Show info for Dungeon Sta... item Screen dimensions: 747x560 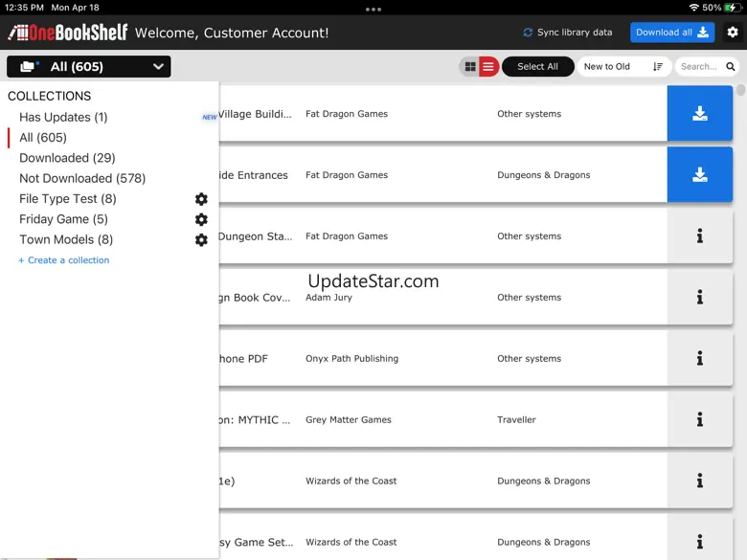(x=699, y=235)
